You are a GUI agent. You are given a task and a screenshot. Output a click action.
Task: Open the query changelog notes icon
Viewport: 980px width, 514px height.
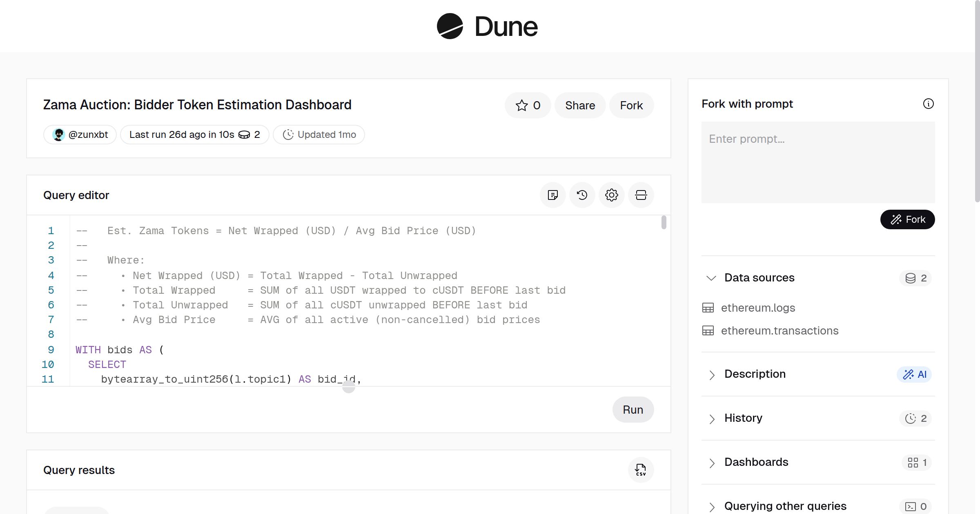(x=552, y=195)
